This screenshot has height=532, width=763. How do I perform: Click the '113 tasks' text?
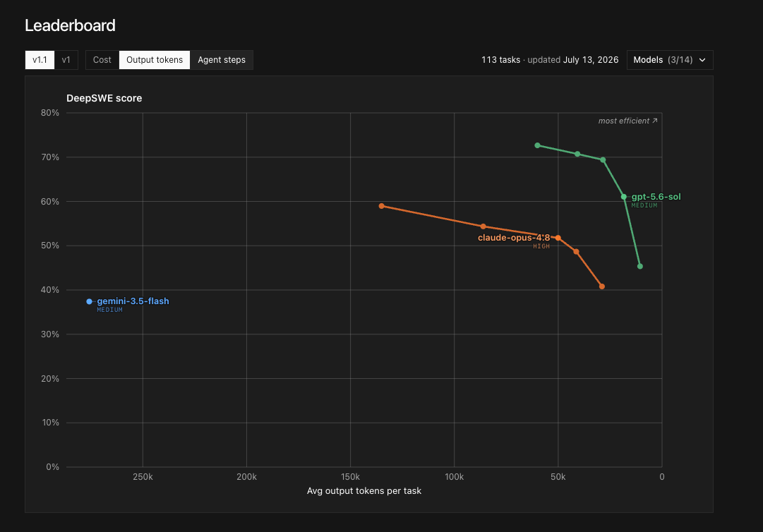pyautogui.click(x=500, y=60)
